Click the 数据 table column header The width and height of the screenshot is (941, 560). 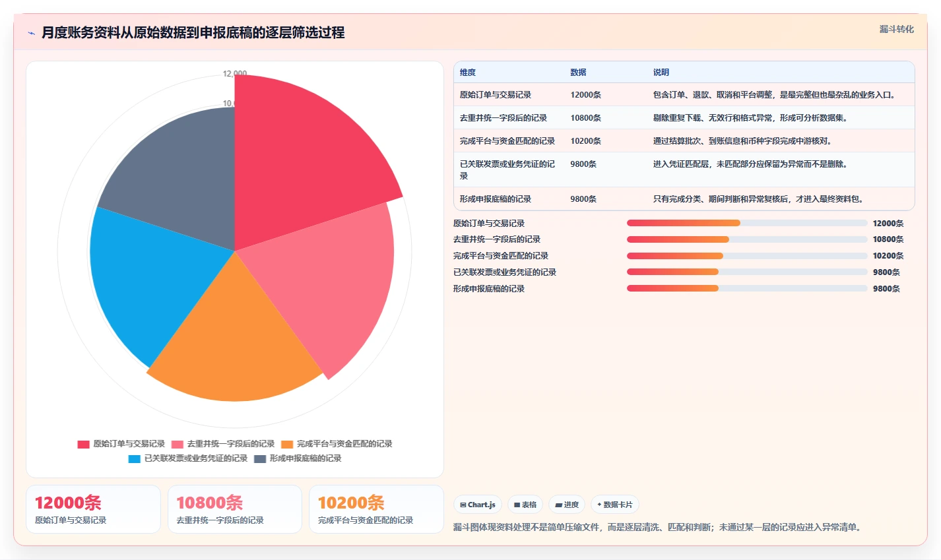(x=579, y=73)
